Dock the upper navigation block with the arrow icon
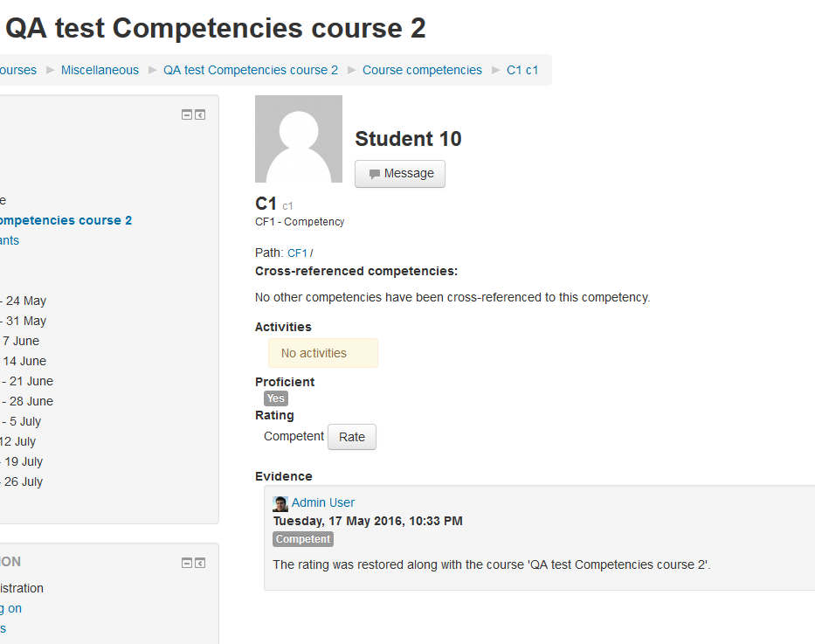The image size is (815, 644). tap(200, 114)
